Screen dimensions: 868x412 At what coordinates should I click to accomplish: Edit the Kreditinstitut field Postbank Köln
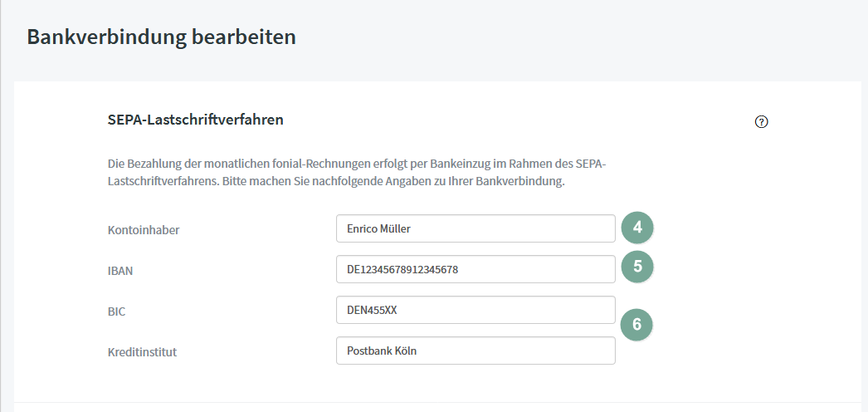[475, 351]
